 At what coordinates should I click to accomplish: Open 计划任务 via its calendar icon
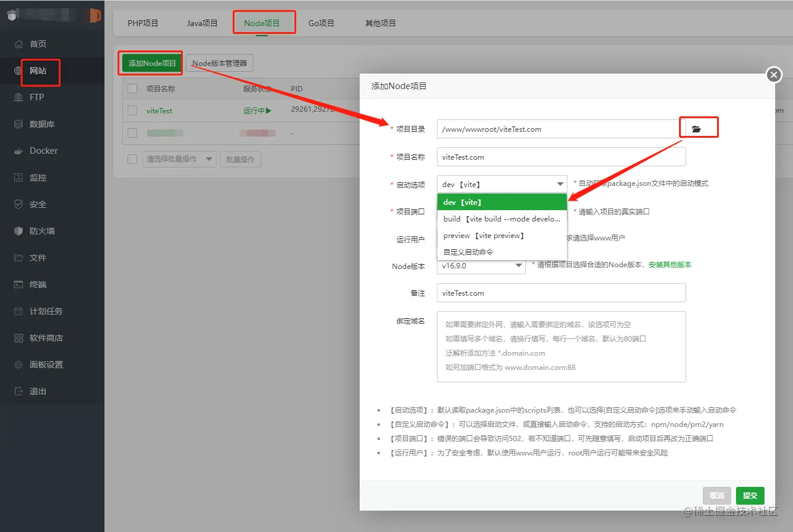(x=18, y=311)
